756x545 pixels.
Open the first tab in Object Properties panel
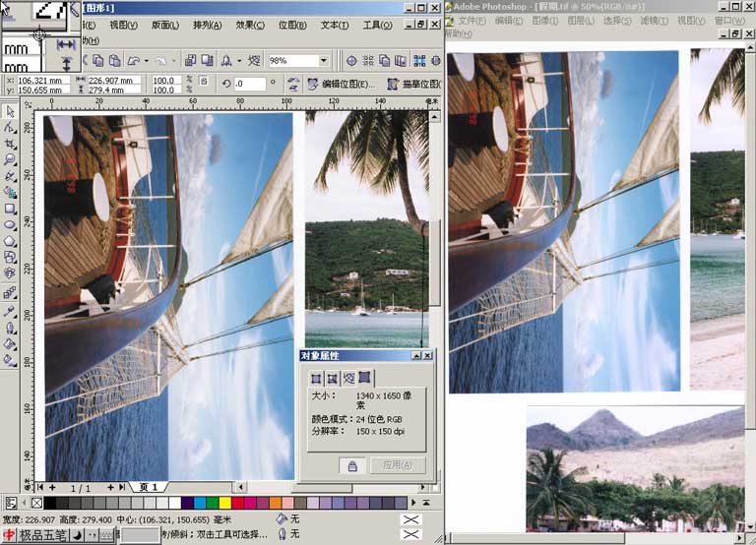point(316,379)
